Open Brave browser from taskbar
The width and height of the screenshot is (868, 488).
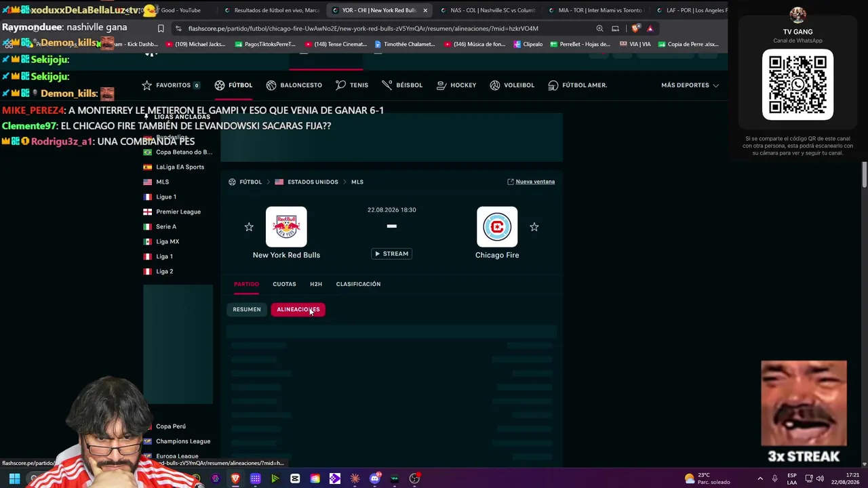[x=235, y=479]
